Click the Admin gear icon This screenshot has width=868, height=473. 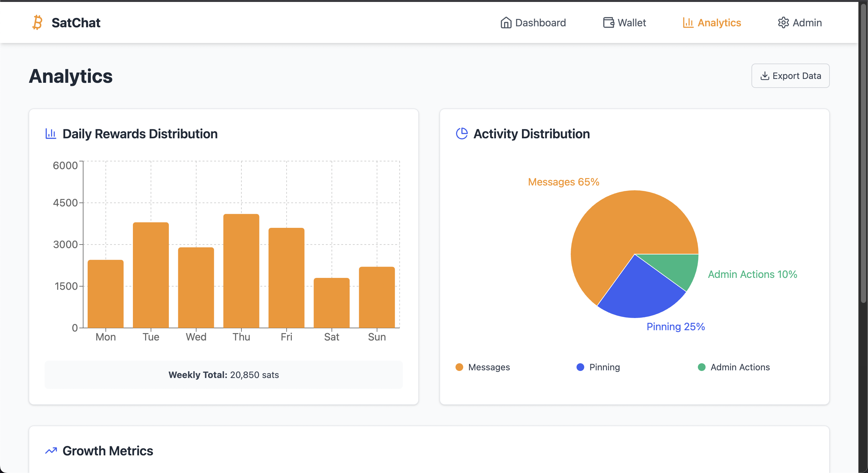tap(783, 22)
